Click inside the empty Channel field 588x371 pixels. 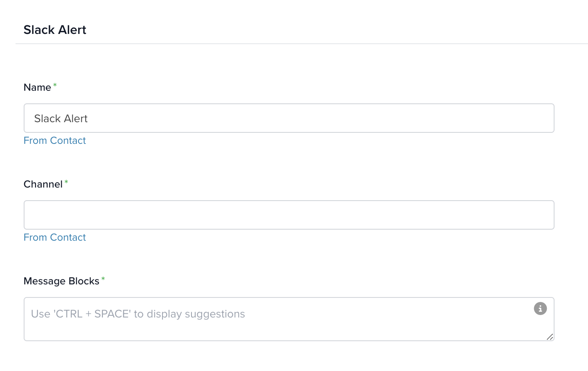(289, 215)
